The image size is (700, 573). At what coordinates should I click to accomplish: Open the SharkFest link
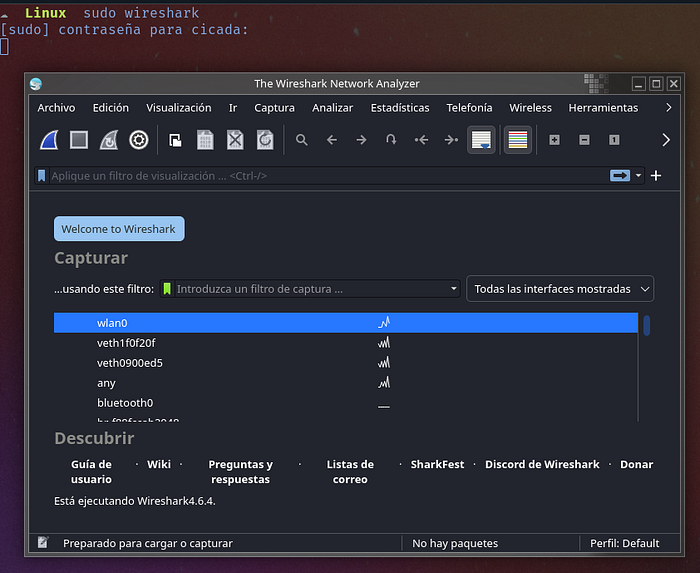tap(438, 465)
